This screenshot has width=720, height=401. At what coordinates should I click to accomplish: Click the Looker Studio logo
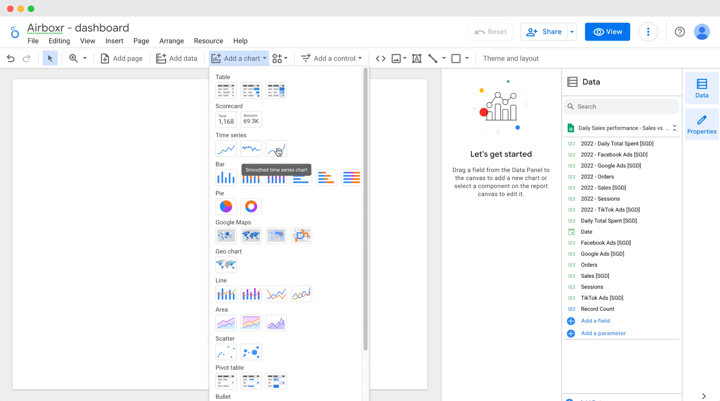tap(15, 32)
